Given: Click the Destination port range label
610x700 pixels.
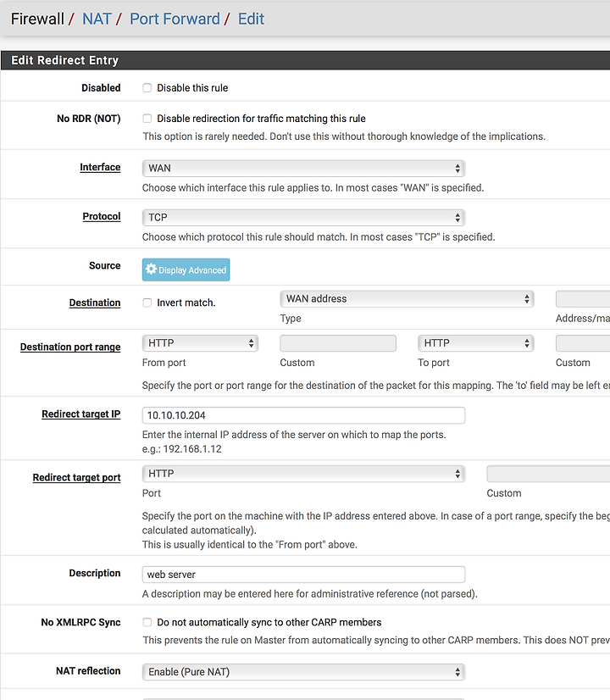Looking at the screenshot, I should [x=70, y=347].
